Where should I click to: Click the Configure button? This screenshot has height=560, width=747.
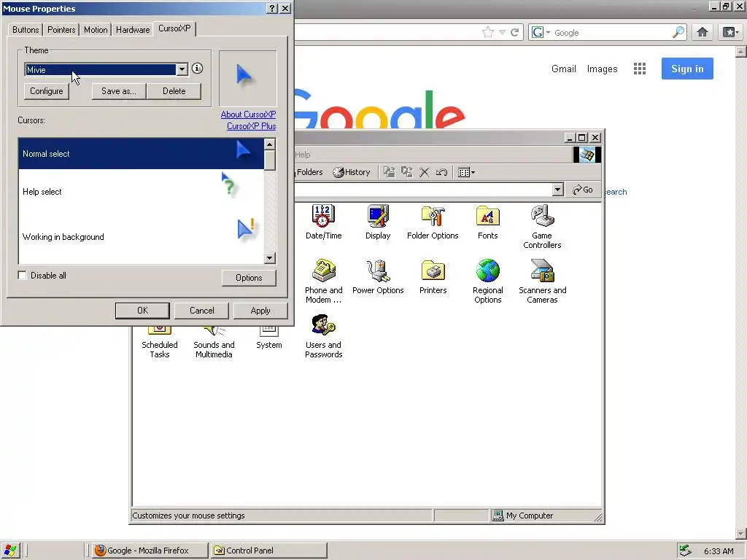46,91
